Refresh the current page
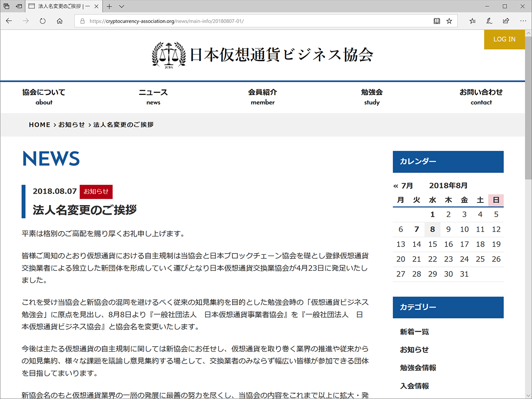 [x=42, y=21]
